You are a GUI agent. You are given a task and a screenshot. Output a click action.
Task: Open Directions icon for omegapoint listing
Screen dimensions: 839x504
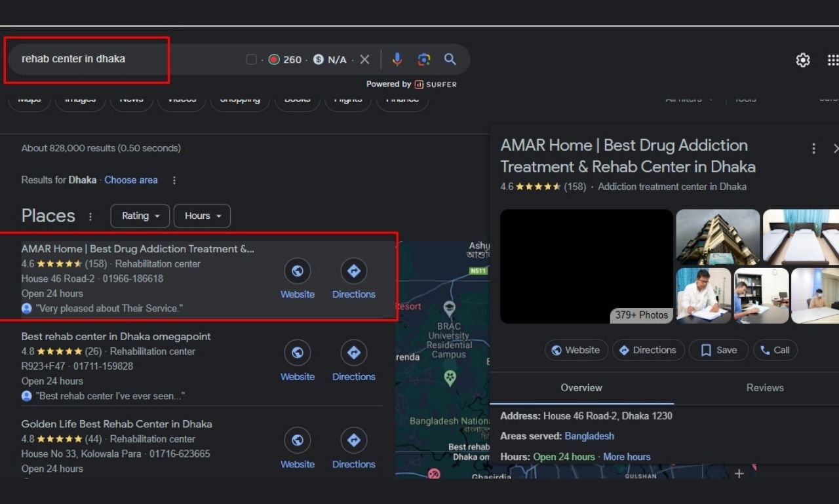[354, 353]
